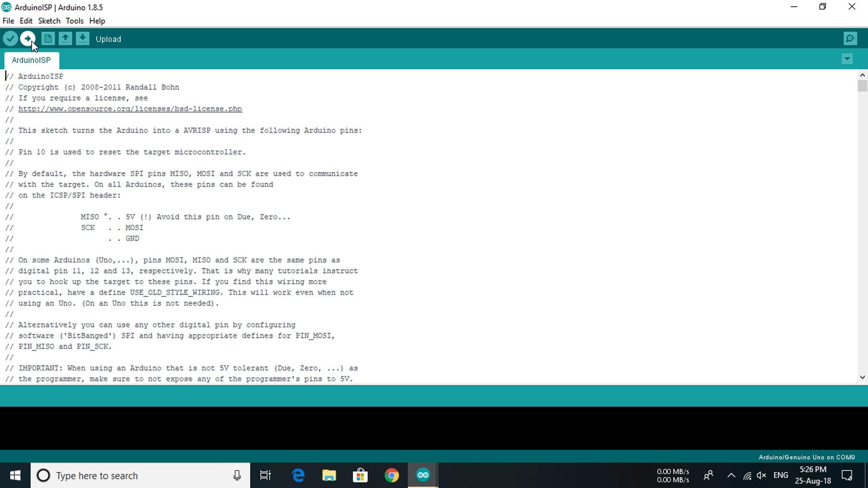Open the sketch tabs dropdown arrow
This screenshot has width=868, height=488.
tap(847, 59)
